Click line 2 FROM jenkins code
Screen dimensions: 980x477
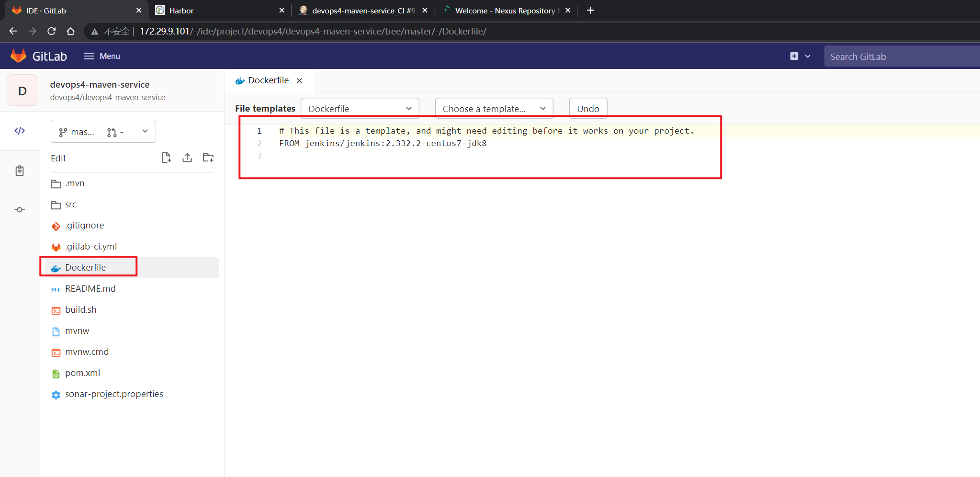(x=383, y=143)
